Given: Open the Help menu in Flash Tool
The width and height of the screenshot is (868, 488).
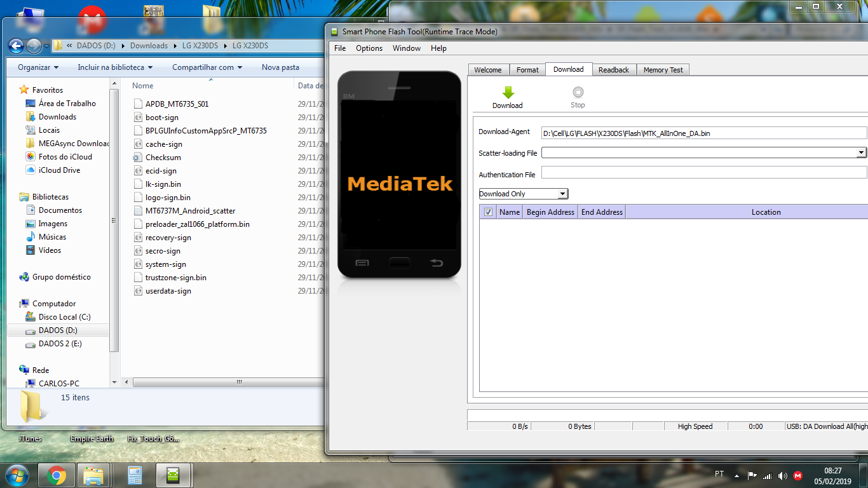Looking at the screenshot, I should click(438, 48).
